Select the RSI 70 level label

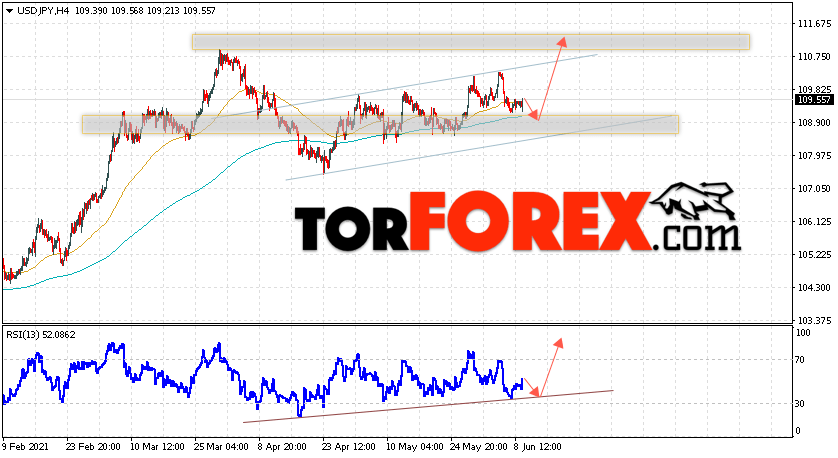coord(800,360)
